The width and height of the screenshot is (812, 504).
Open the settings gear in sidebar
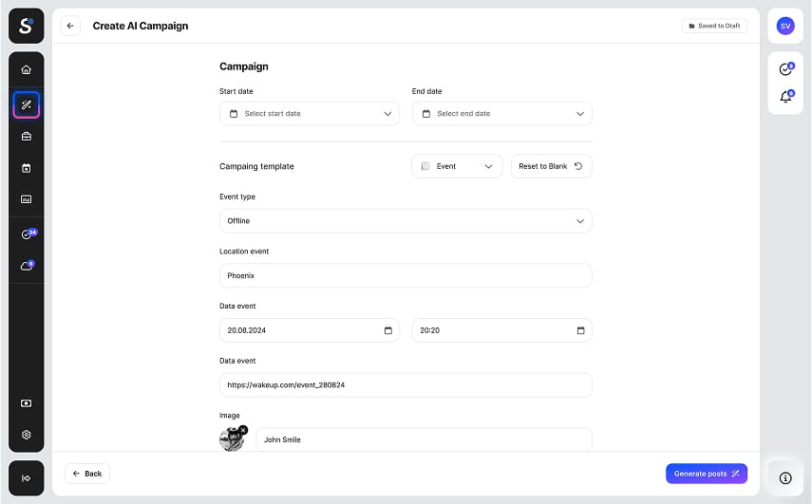26,435
